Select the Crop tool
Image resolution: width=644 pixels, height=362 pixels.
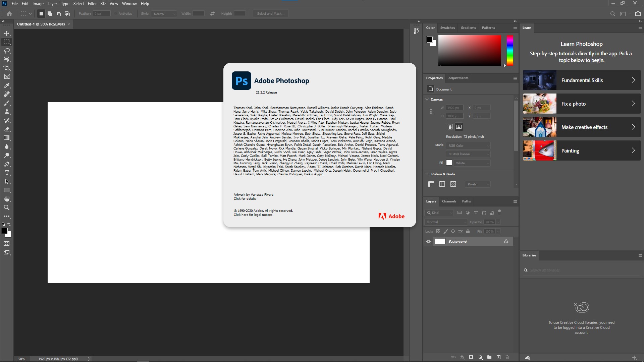7,68
